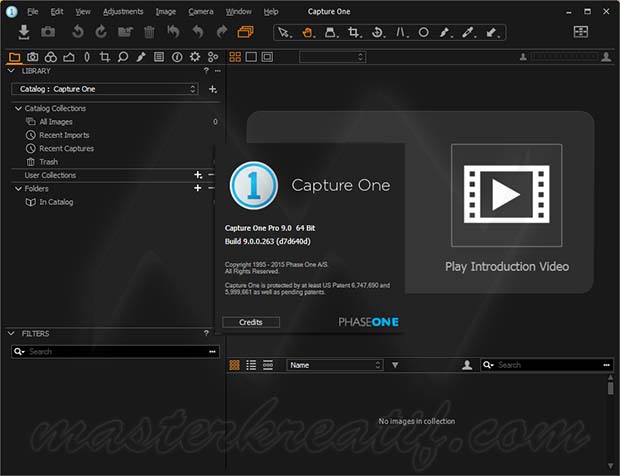Open the File menu

pyautogui.click(x=32, y=12)
